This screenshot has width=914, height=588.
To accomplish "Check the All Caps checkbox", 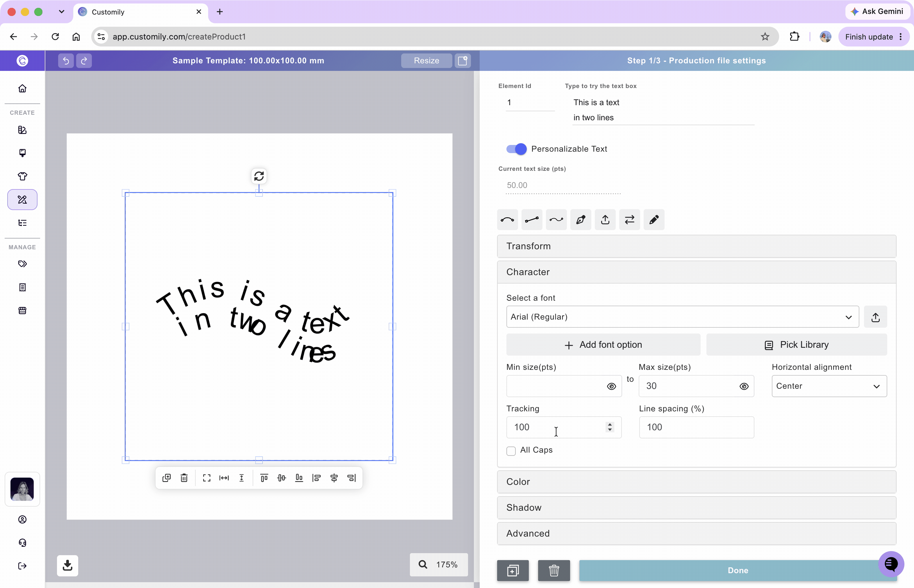I will coord(511,451).
